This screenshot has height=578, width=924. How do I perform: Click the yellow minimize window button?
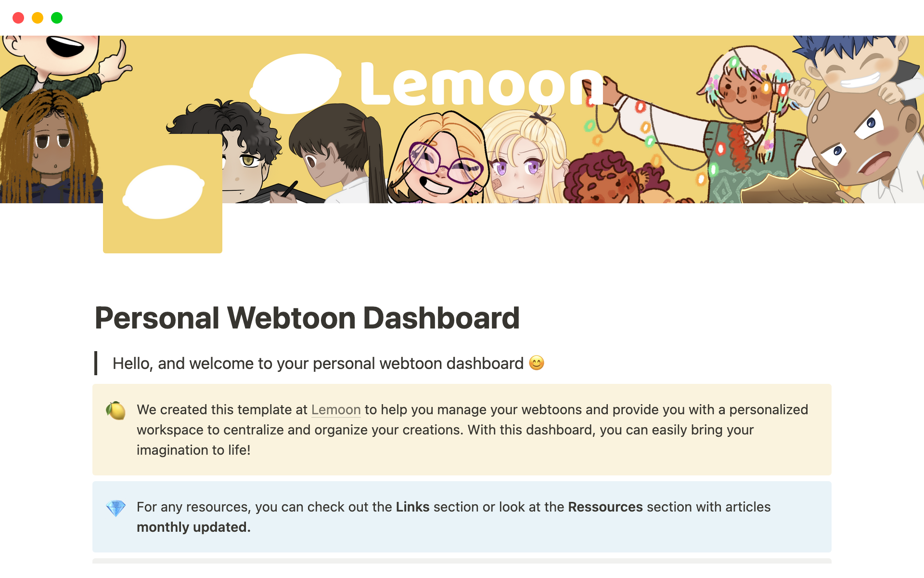(38, 18)
